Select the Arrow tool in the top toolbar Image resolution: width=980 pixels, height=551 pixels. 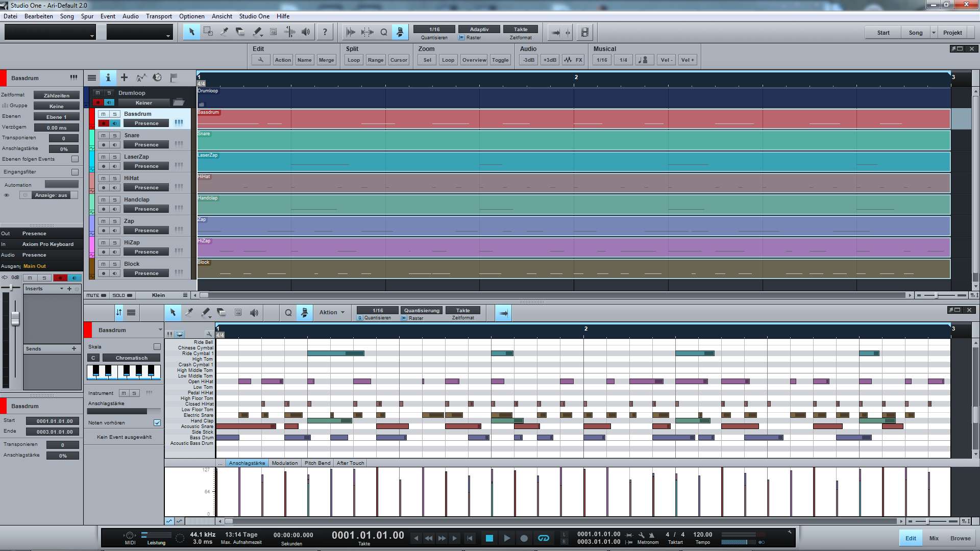(191, 32)
